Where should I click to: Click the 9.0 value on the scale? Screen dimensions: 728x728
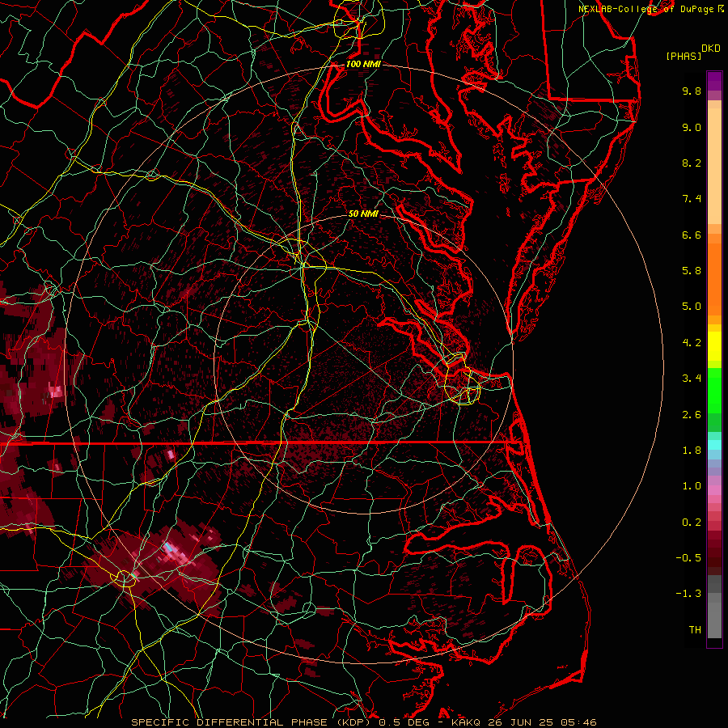(x=692, y=127)
